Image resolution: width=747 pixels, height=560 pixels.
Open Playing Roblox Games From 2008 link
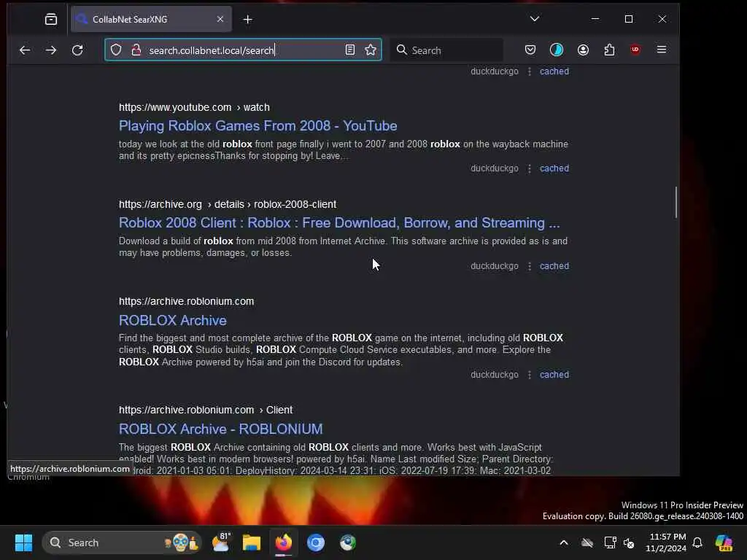(x=258, y=125)
